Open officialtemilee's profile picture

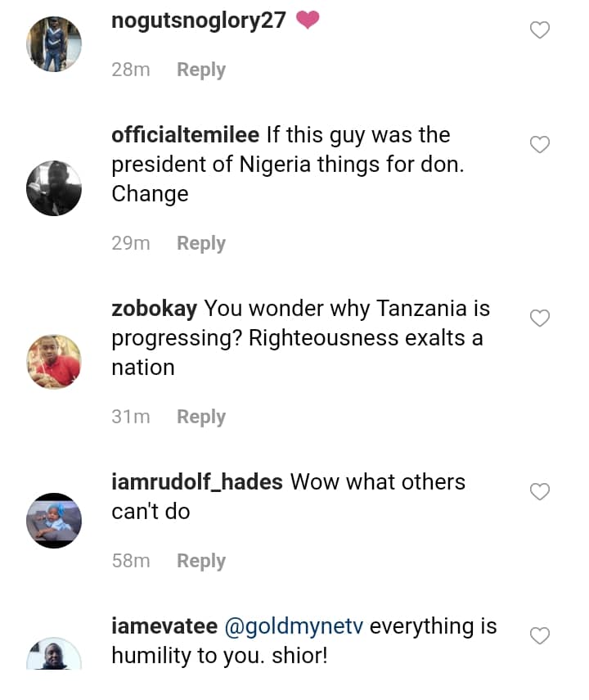click(54, 188)
